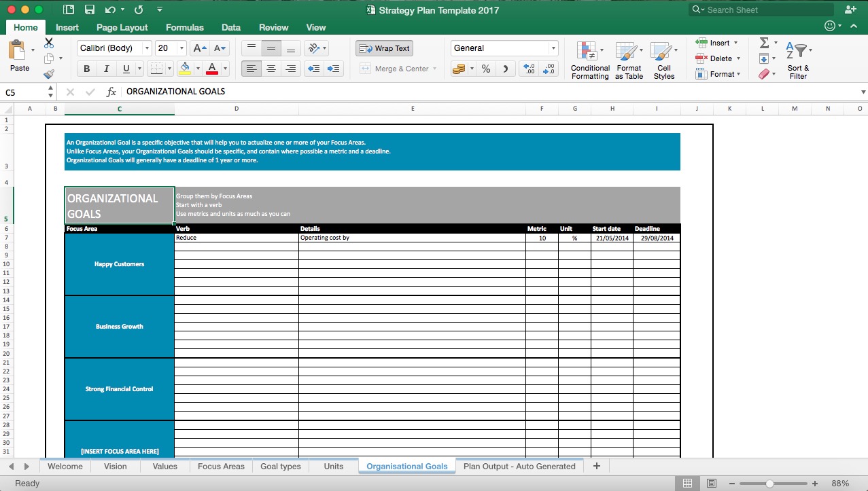Screen dimensions: 868x491
Task: Open Sort & Filter options
Action: [x=797, y=58]
